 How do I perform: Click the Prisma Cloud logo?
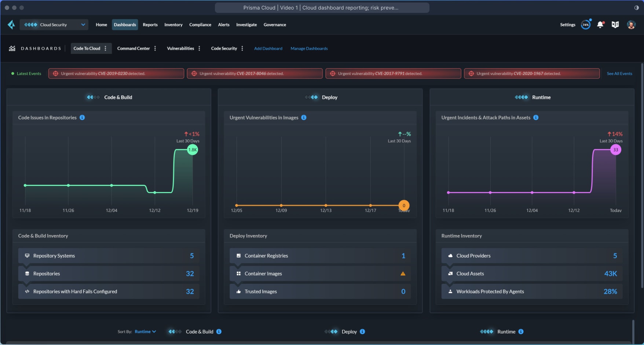[x=11, y=25]
